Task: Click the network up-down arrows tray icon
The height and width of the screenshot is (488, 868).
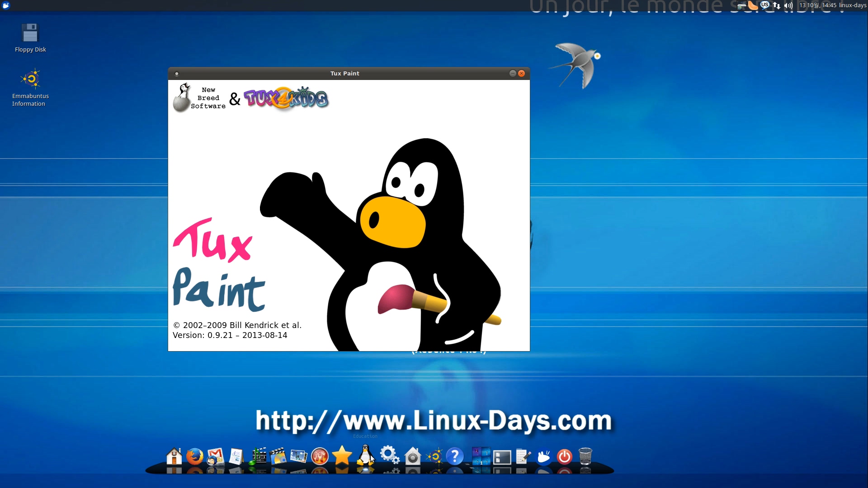Action: tap(777, 5)
